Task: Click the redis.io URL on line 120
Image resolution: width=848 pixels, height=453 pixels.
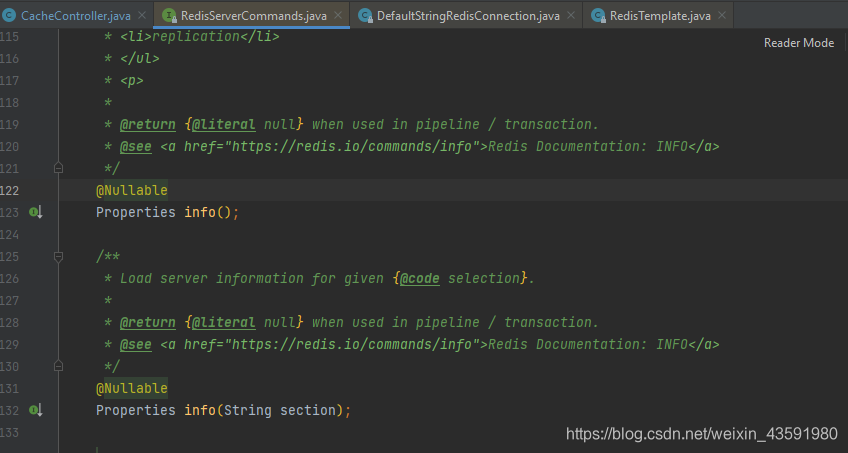Action: click(x=350, y=146)
